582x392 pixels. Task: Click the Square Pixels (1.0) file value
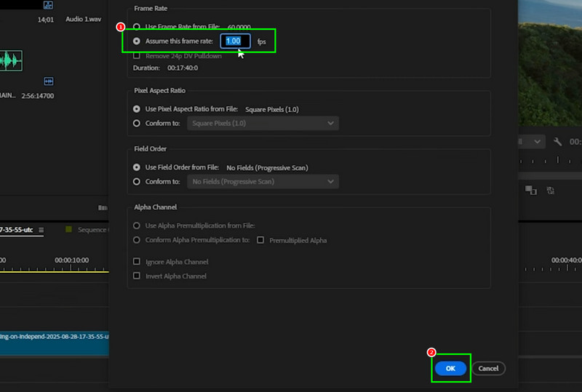272,110
